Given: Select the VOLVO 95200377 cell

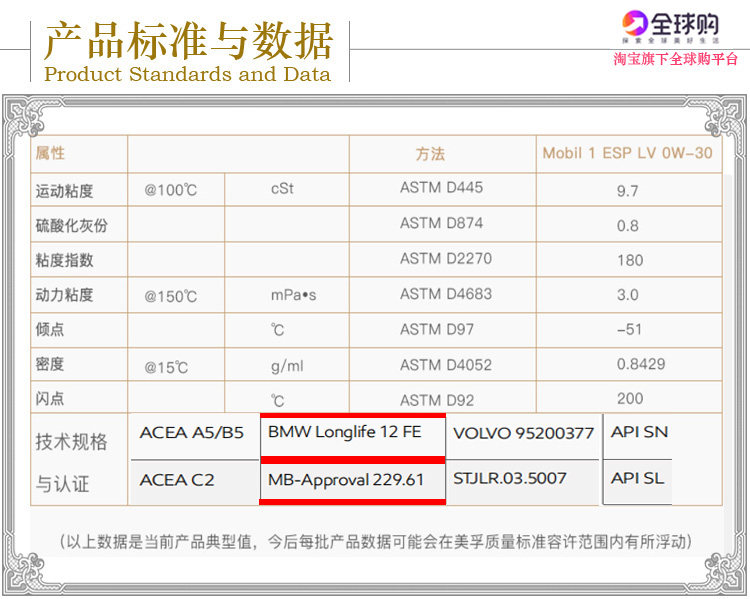Looking at the screenshot, I should click(522, 437).
